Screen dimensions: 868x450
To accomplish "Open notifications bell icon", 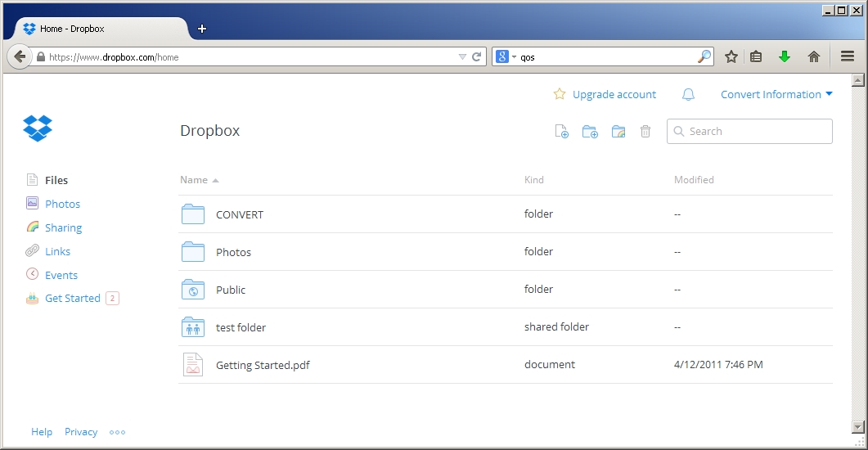I will coord(688,95).
